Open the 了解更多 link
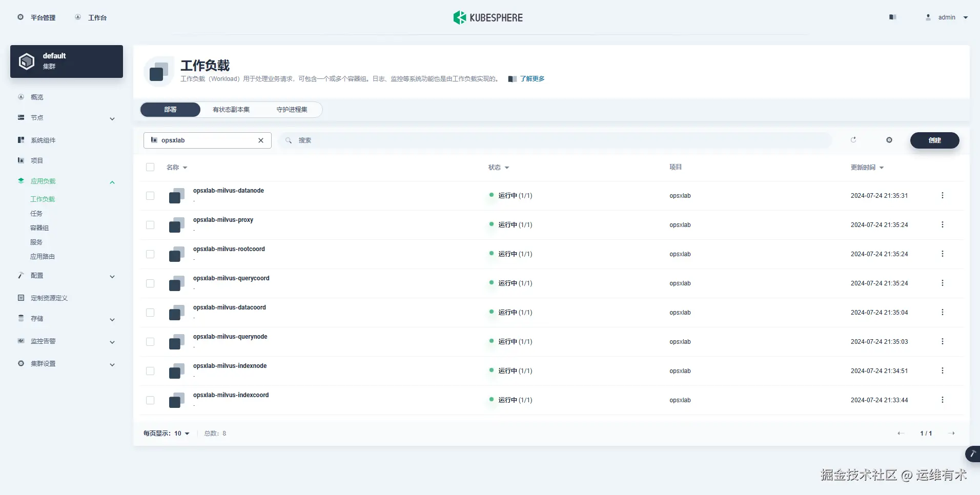 pyautogui.click(x=532, y=78)
